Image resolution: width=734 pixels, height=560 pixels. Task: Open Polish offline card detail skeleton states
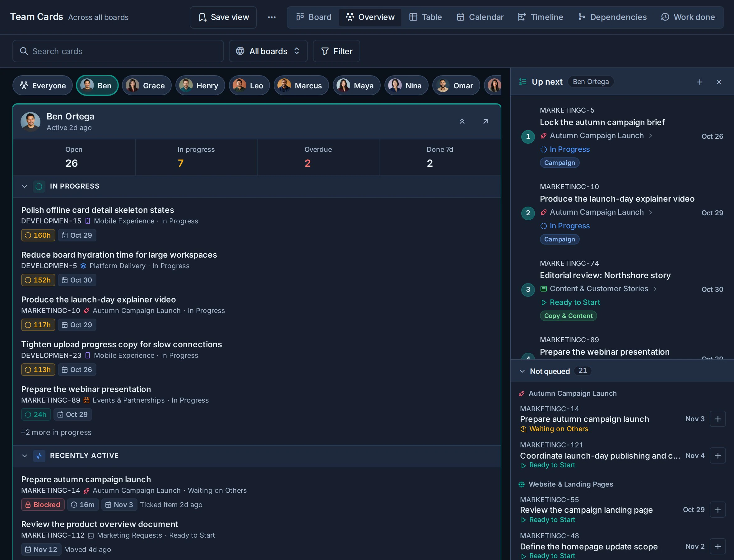(x=98, y=210)
